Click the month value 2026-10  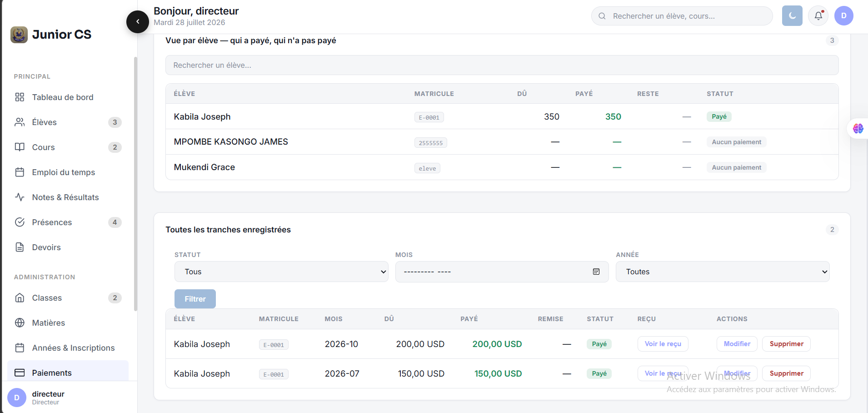pyautogui.click(x=341, y=344)
